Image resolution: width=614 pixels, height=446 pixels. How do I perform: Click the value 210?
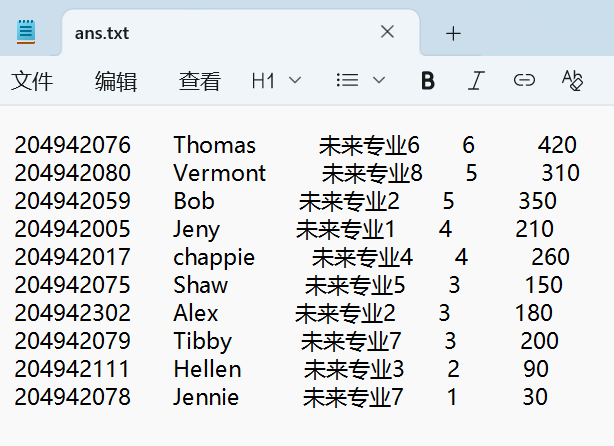click(x=535, y=229)
